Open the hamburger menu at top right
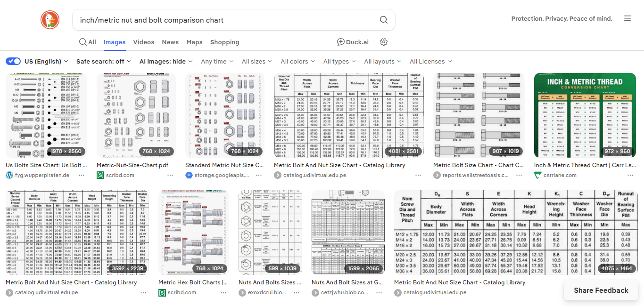Image resolution: width=644 pixels, height=306 pixels. 627,19
